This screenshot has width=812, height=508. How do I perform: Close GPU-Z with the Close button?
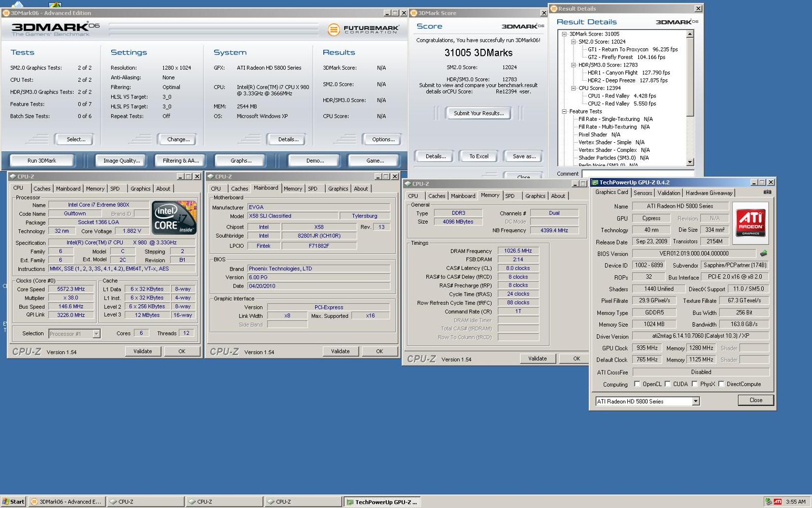pyautogui.click(x=756, y=400)
